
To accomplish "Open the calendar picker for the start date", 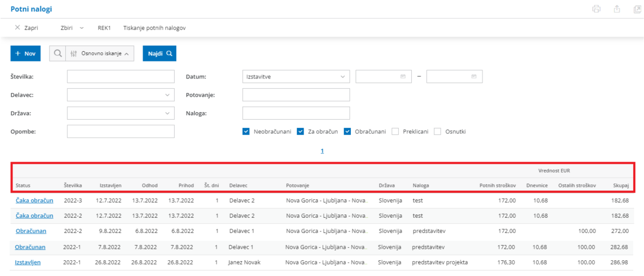I will pos(403,77).
